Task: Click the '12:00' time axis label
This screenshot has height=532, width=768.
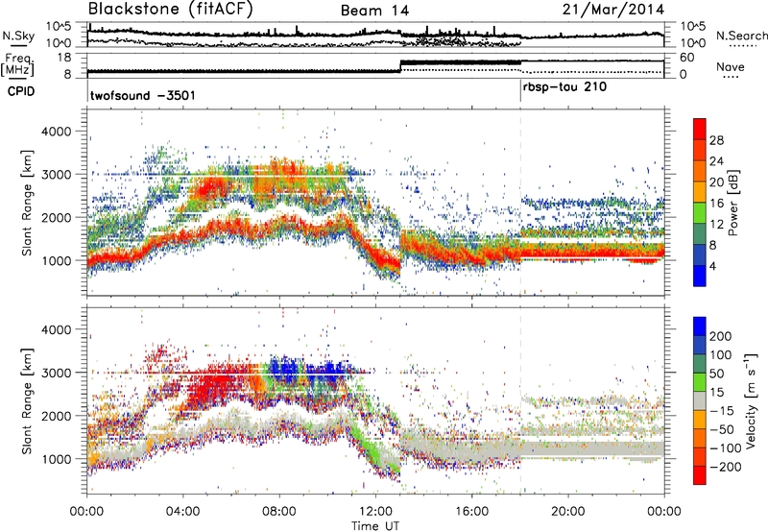Action: point(375,512)
